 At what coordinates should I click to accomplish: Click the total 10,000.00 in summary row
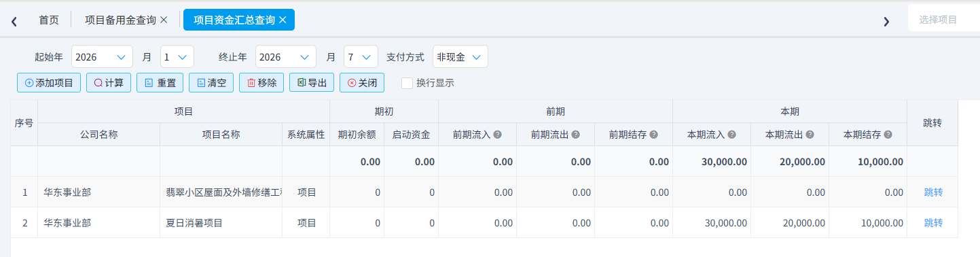coord(881,162)
